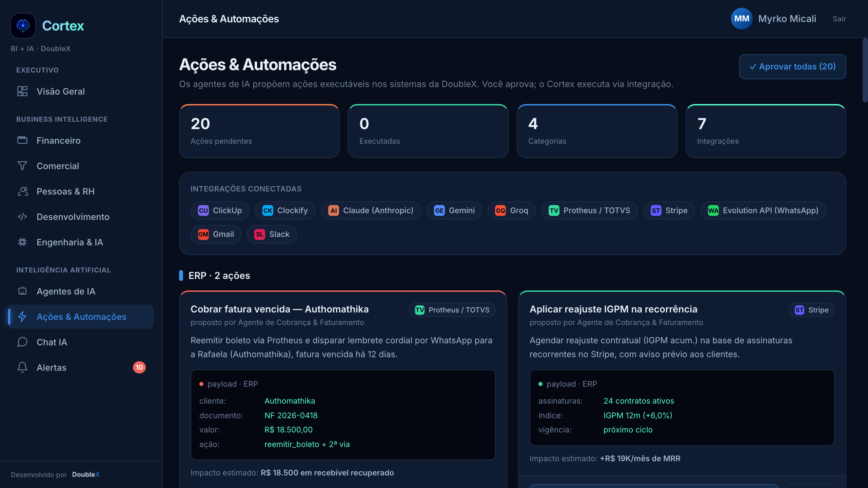Click the 4 Categorias stat card
Screen dimensions: 868x488
tap(597, 131)
